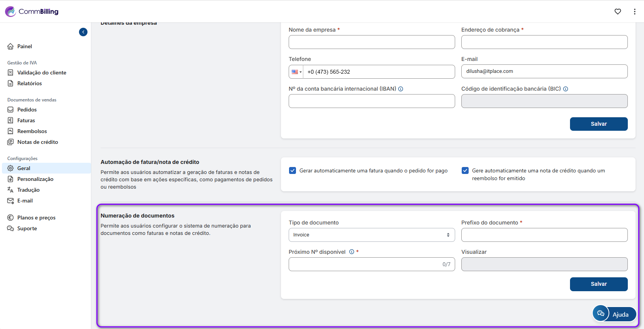
Task: Open the three-dot more options menu
Action: pyautogui.click(x=634, y=12)
